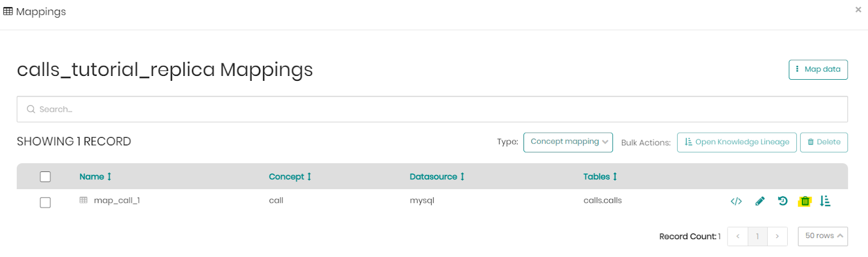
Task: Click the magnifier search icon
Action: point(31,109)
